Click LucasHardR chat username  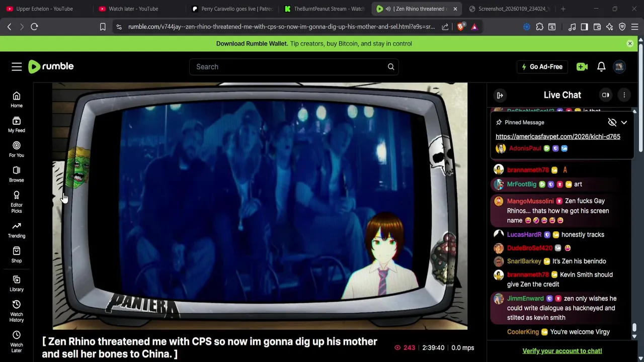(524, 234)
